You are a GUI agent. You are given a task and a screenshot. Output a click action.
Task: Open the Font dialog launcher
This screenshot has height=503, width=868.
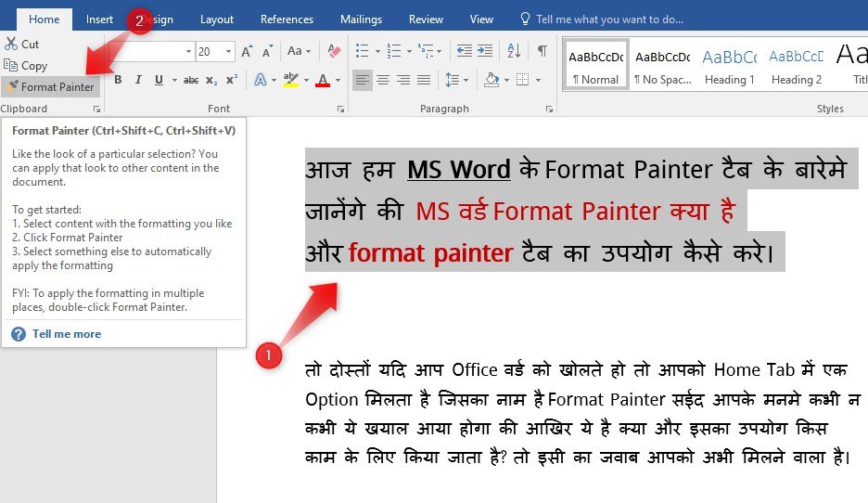pyautogui.click(x=341, y=110)
